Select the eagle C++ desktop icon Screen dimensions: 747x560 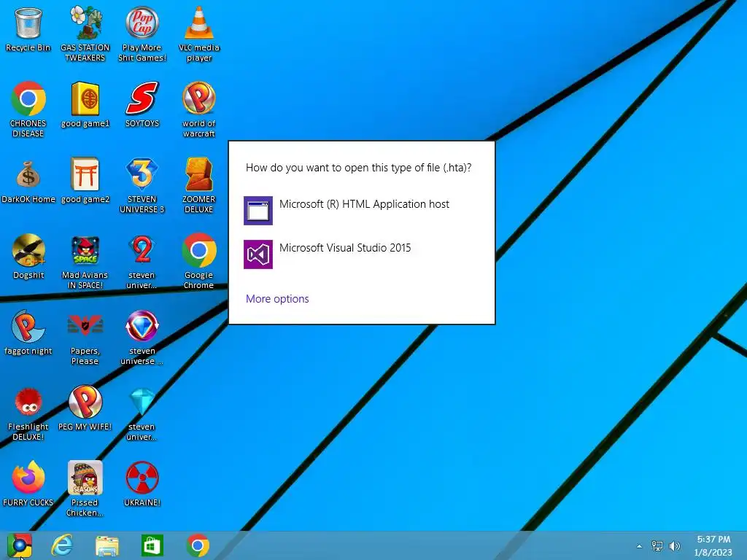28,256
